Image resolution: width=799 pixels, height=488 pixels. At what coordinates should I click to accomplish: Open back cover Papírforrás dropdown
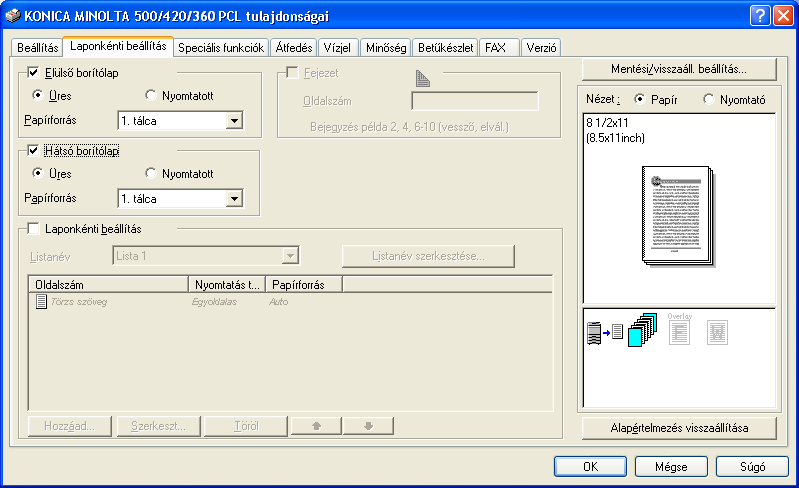click(234, 199)
